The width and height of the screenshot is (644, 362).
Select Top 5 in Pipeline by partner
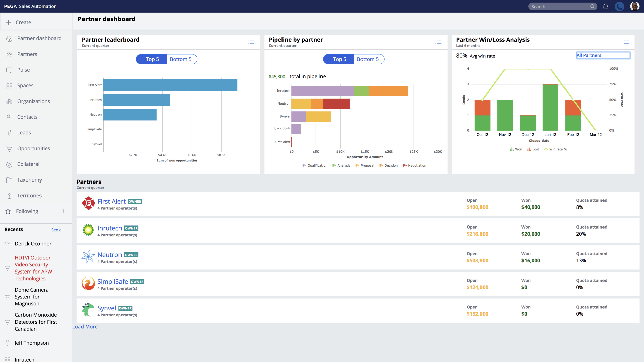[339, 59]
